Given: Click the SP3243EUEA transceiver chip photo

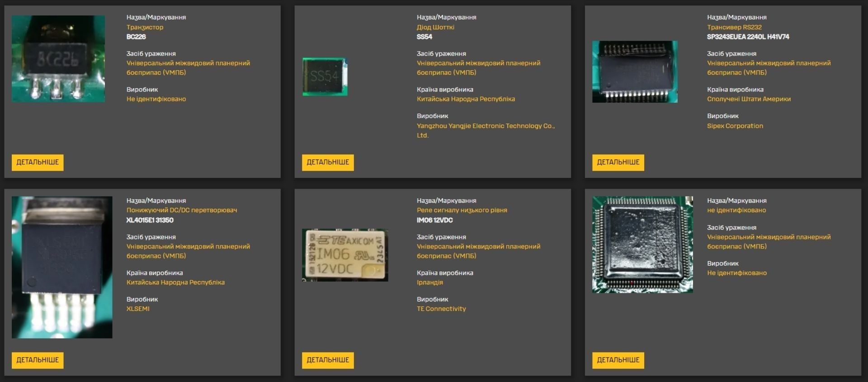Looking at the screenshot, I should coord(635,72).
